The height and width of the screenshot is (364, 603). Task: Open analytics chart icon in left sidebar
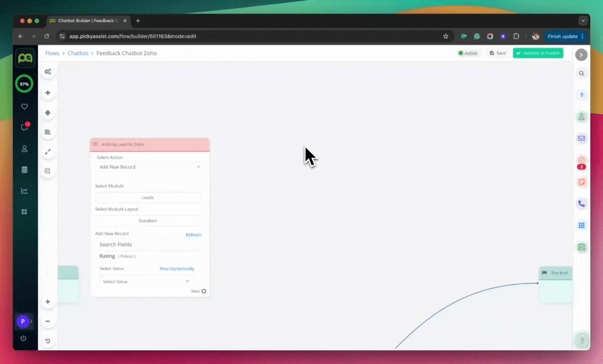pos(24,191)
